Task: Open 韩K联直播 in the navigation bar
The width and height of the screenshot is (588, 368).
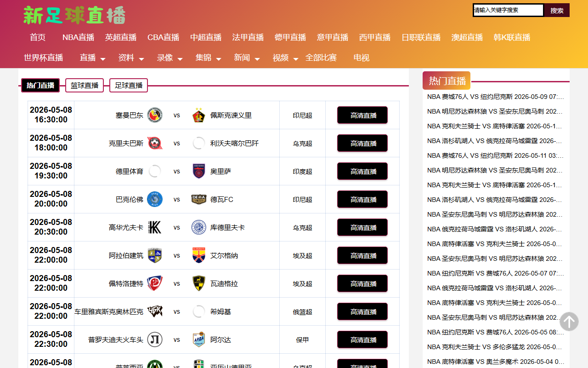Action: 512,37
